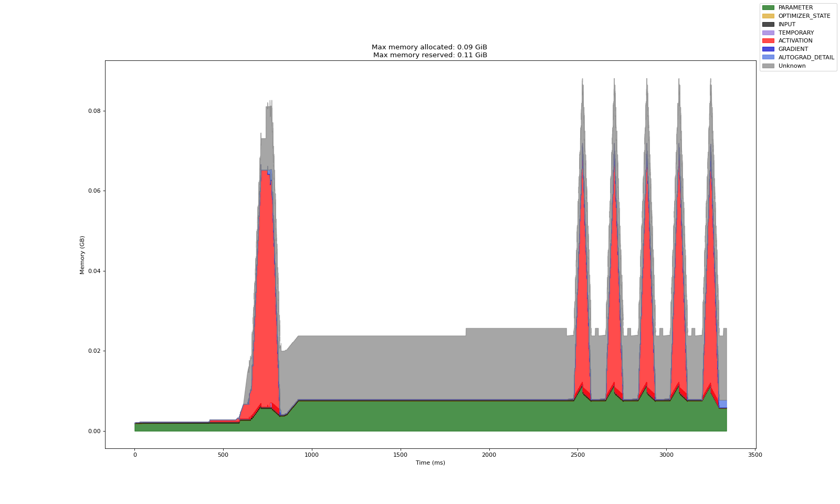
Task: Click the 0.08 y-axis tick label
Action: [x=94, y=111]
